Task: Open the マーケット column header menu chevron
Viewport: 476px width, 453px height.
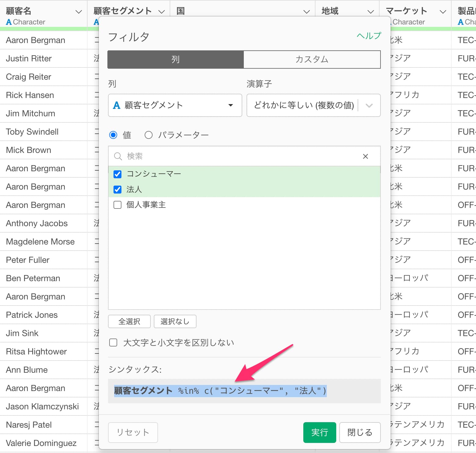Action: tap(442, 12)
